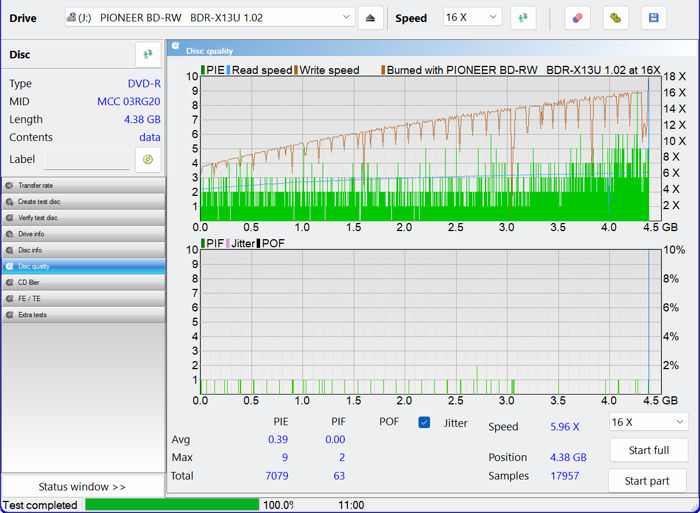Click the speed refresh icon
The width and height of the screenshot is (700, 513).
point(523,18)
